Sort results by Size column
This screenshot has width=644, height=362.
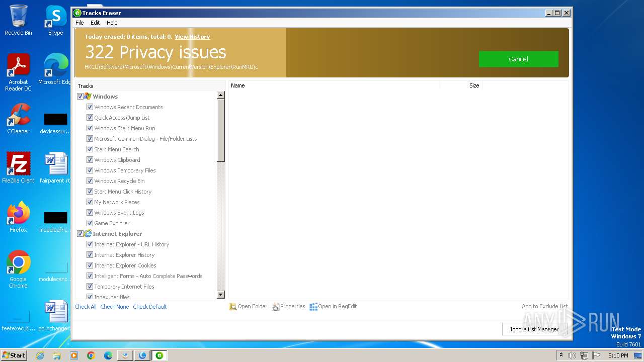[x=461, y=85]
